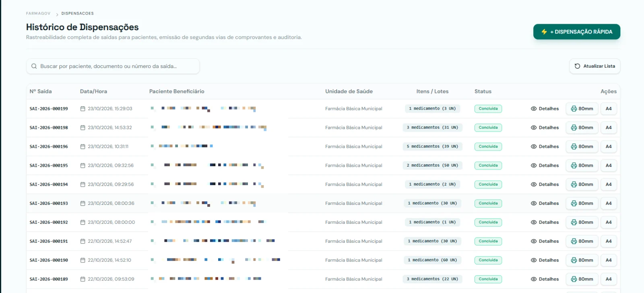Viewport: 644px width, 293px height.
Task: View Detalhes for SAI-2026-000199
Action: (x=545, y=109)
